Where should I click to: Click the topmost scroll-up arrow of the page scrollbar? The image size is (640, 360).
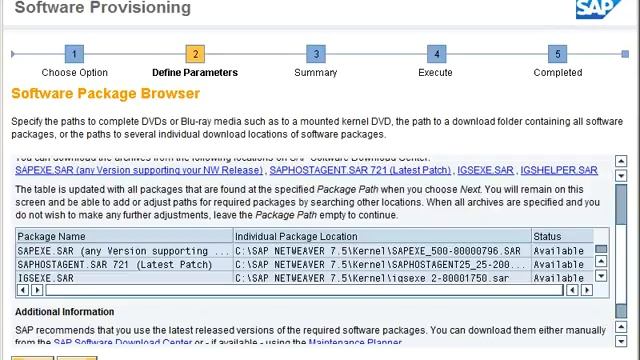pyautogui.click(x=621, y=161)
